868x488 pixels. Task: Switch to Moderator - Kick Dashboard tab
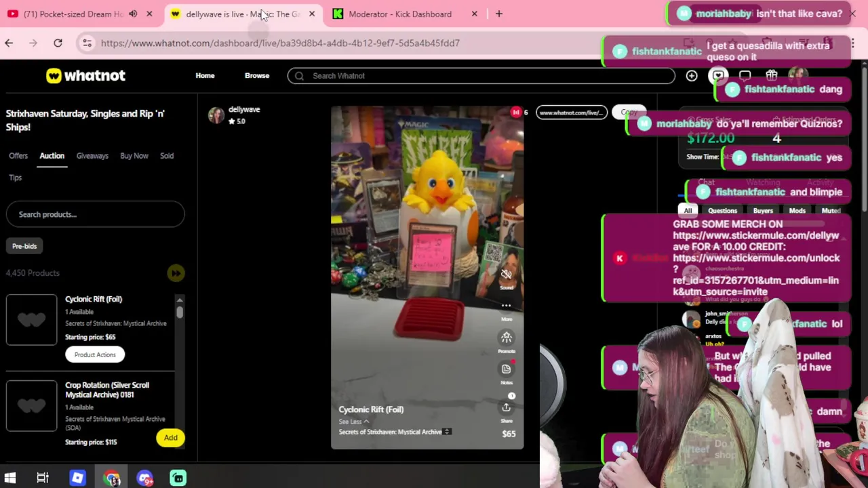tap(399, 14)
